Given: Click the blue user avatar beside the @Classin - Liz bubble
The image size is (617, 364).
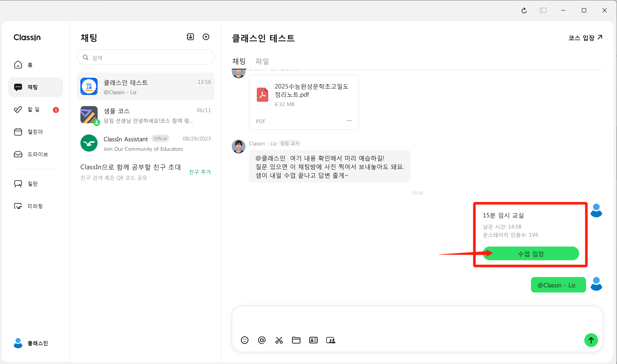Looking at the screenshot, I should point(596,284).
